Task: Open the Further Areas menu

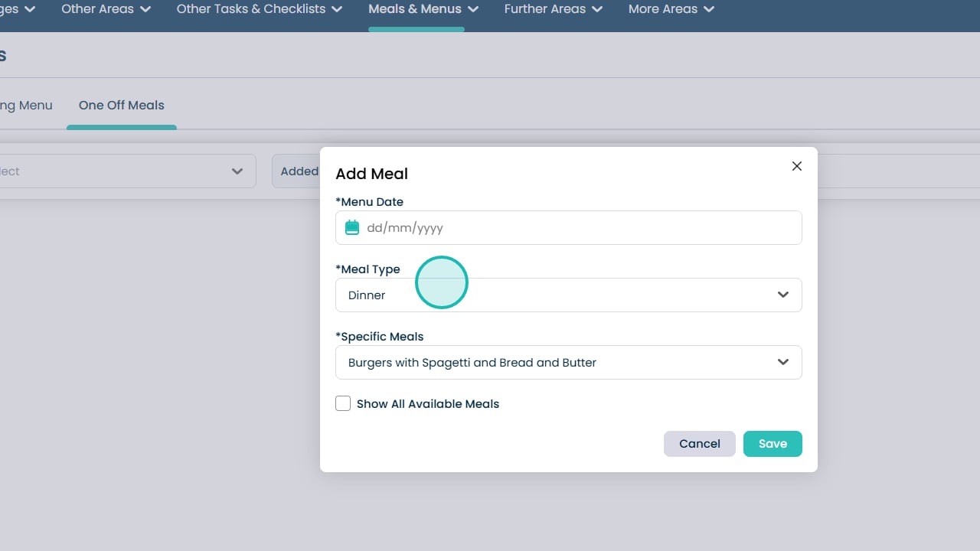Action: click(x=553, y=9)
